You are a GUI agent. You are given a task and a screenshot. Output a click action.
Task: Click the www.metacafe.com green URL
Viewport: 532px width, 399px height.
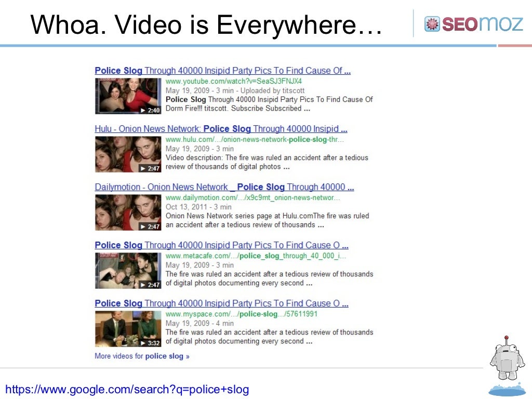(256, 256)
